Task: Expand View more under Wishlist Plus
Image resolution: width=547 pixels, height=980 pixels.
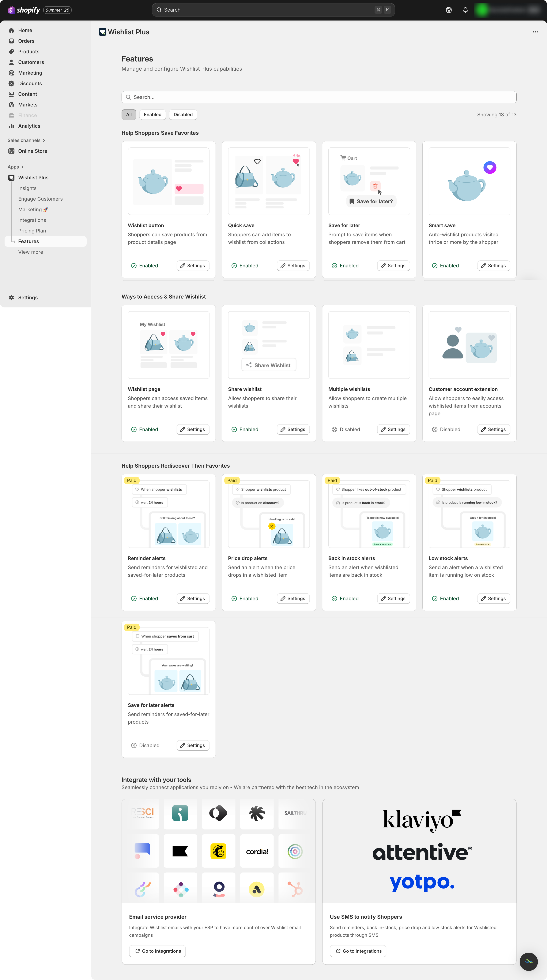Action: point(30,252)
